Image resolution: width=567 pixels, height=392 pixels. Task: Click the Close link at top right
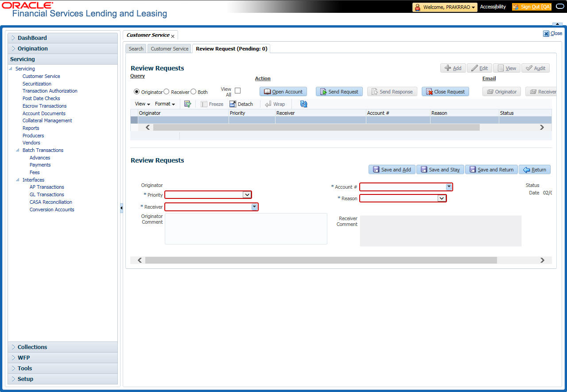click(x=552, y=33)
